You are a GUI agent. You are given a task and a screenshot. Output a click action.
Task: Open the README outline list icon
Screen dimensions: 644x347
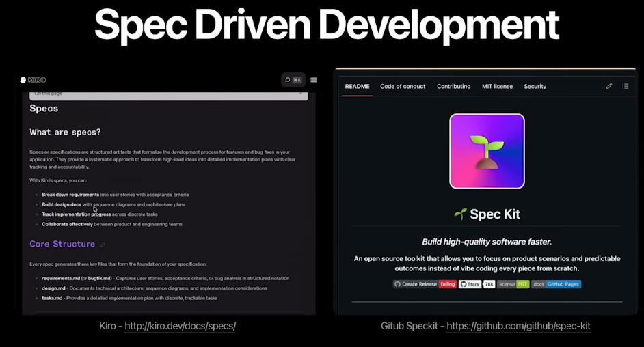[625, 86]
